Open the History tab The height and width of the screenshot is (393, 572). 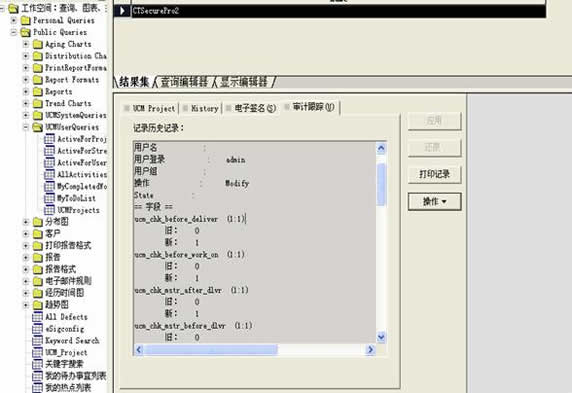click(x=201, y=108)
